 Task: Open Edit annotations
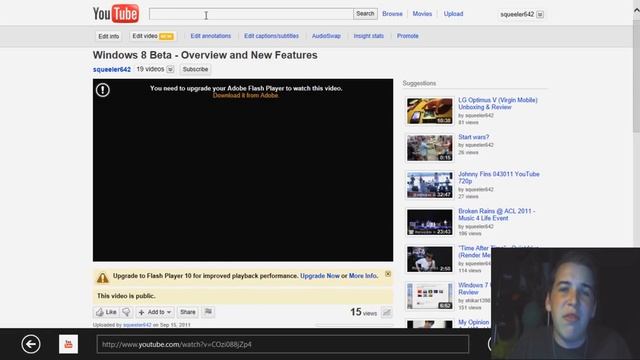click(211, 36)
